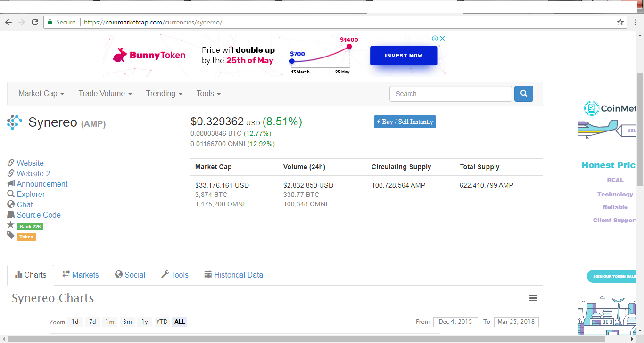Click the $2,832,850 USD volume value
The image size is (644, 343).
[x=308, y=185]
